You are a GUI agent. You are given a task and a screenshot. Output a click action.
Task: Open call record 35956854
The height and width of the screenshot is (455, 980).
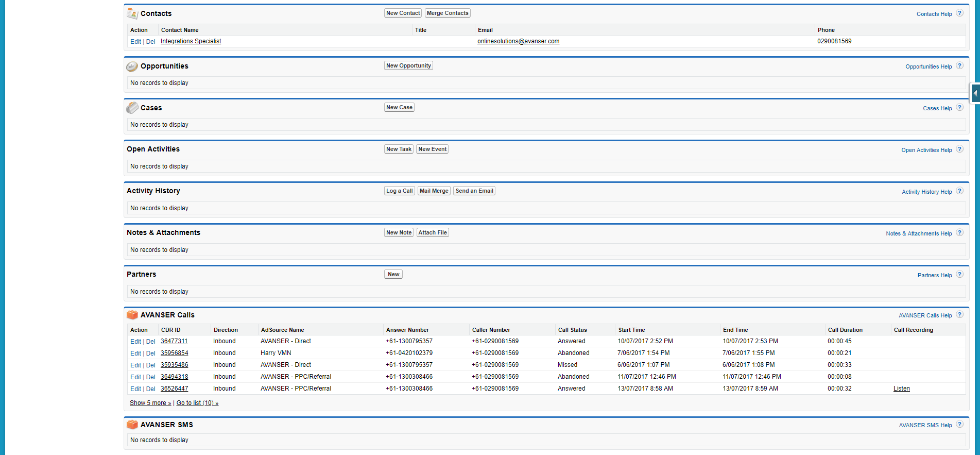tap(175, 353)
